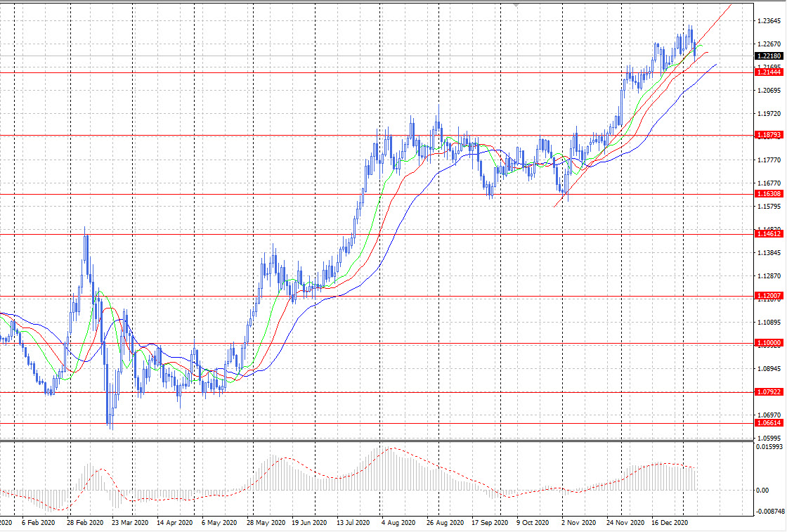Click the date label 14 Apr 2020
This screenshot has width=787, height=532.
(x=175, y=522)
